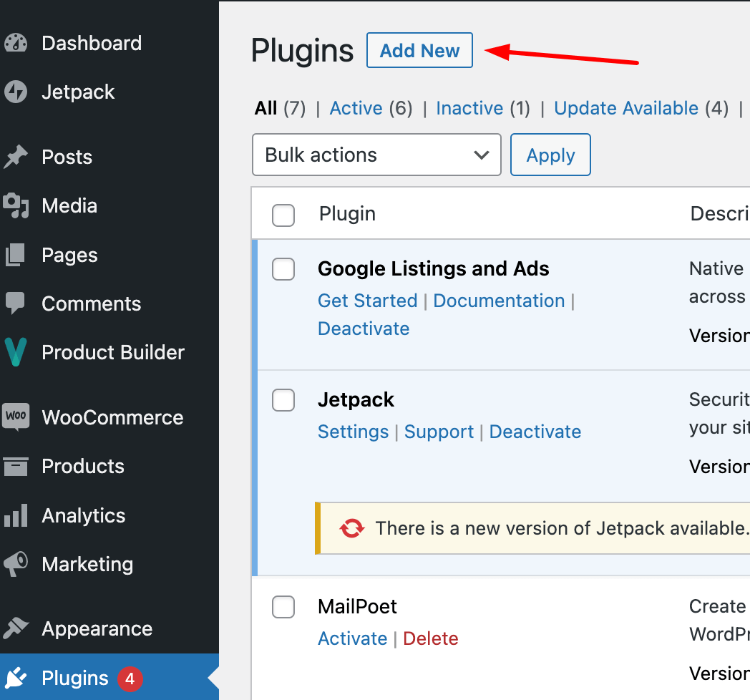Click the MailPoet plugin name
Viewport: 750px width, 700px height.
357,607
